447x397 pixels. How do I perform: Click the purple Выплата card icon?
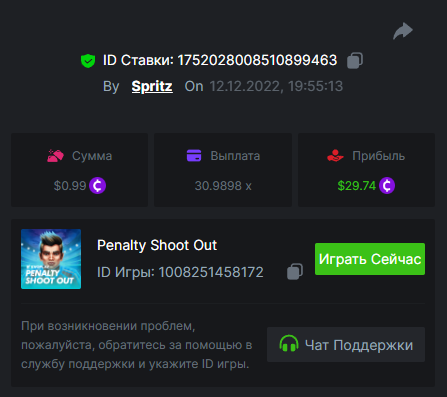pyautogui.click(x=194, y=156)
